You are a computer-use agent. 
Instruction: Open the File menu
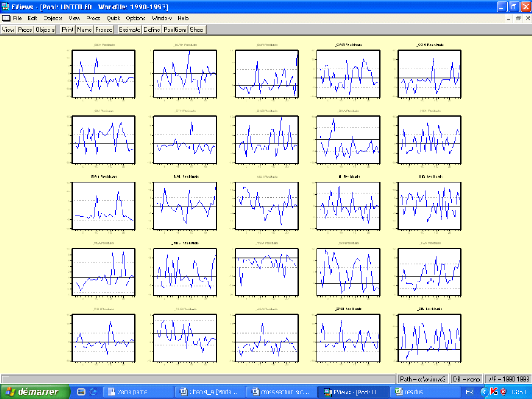click(16, 17)
